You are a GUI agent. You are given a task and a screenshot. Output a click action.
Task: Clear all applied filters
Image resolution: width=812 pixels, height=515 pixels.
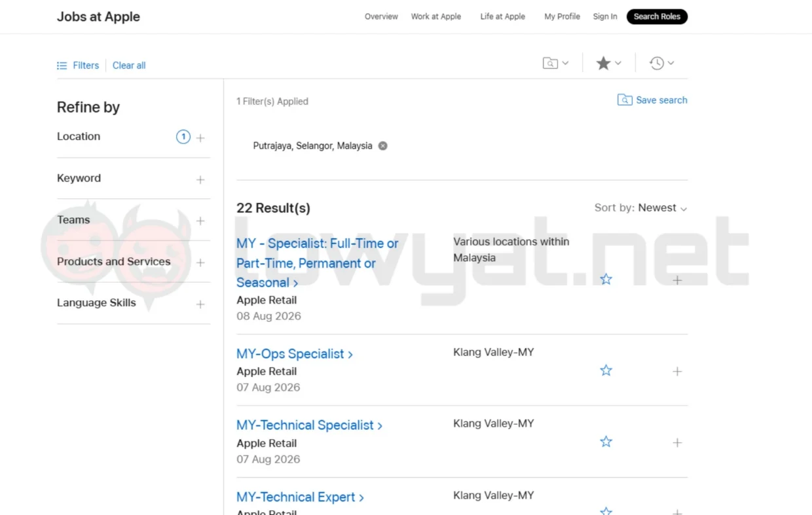tap(129, 65)
